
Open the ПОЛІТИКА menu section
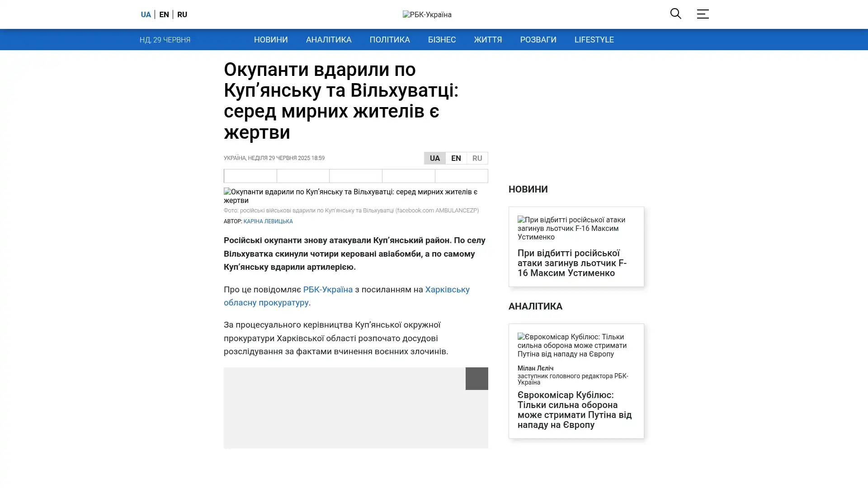click(389, 40)
